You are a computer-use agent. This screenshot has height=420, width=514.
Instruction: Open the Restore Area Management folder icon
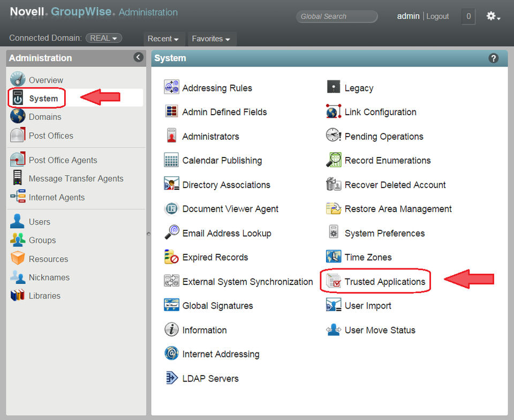click(334, 208)
